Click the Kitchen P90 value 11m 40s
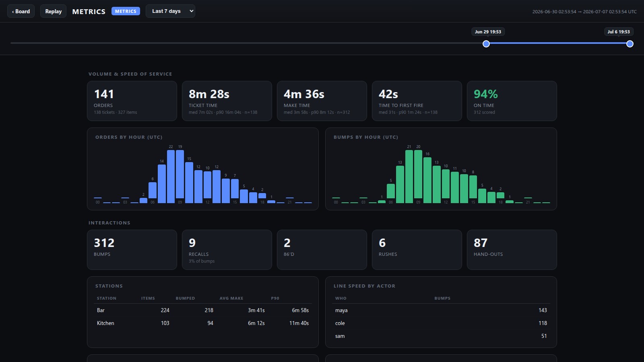 (x=299, y=323)
